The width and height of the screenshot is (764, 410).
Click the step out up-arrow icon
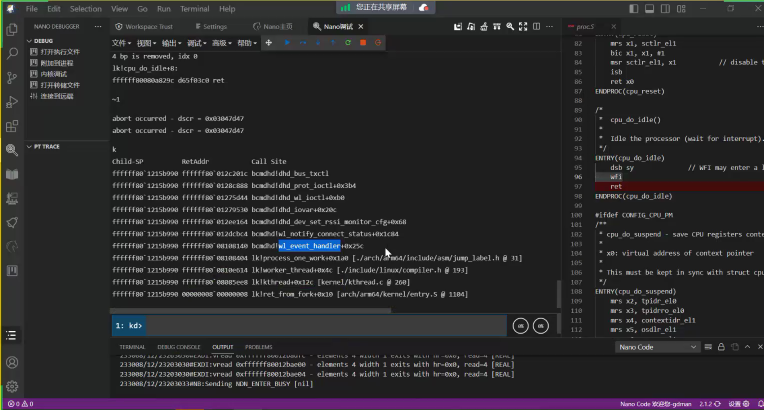(x=333, y=43)
